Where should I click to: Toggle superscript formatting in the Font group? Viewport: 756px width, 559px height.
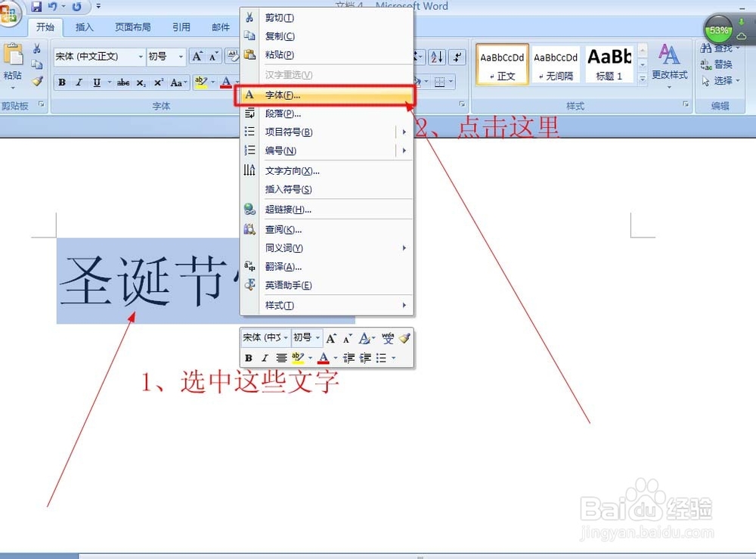[x=157, y=82]
